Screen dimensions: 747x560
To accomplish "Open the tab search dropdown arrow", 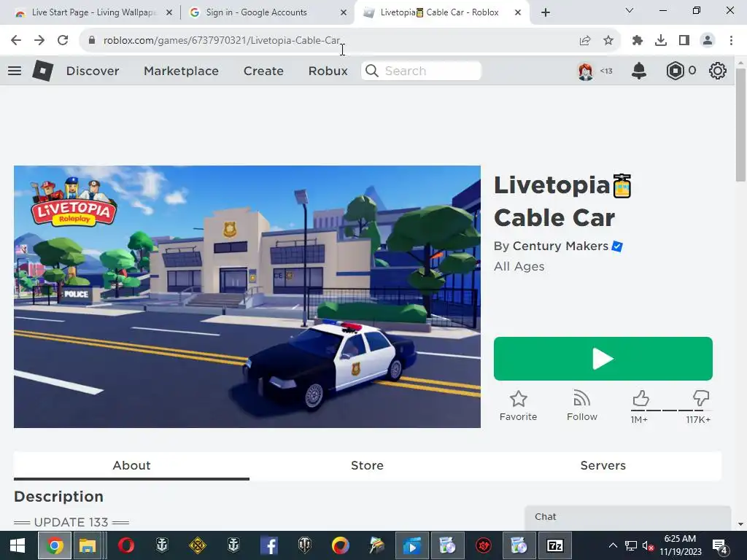I will coord(630,10).
